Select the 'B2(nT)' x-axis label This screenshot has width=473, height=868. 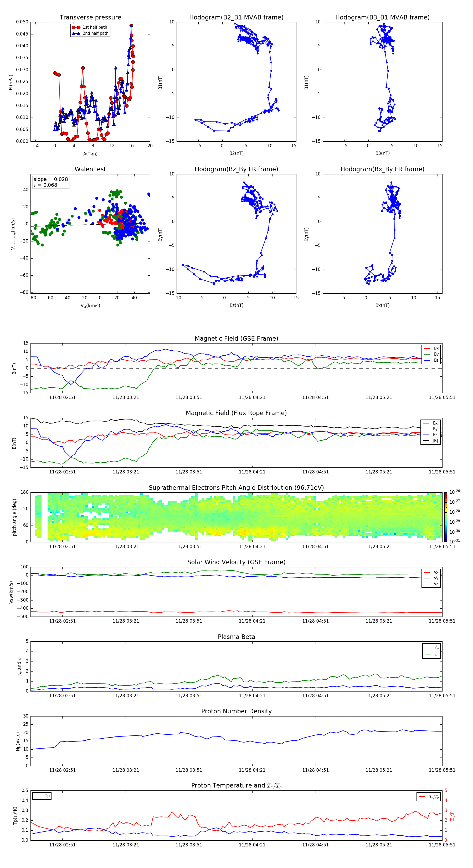[x=236, y=153]
